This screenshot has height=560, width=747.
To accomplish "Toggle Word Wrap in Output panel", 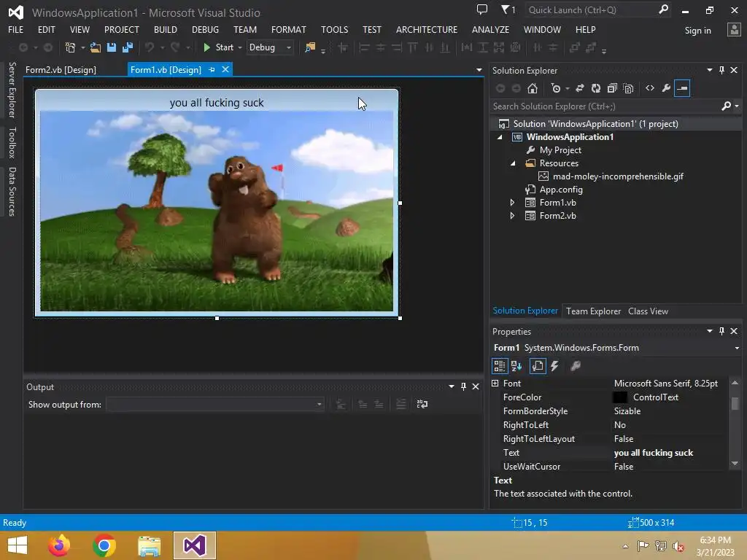I will pos(422,404).
